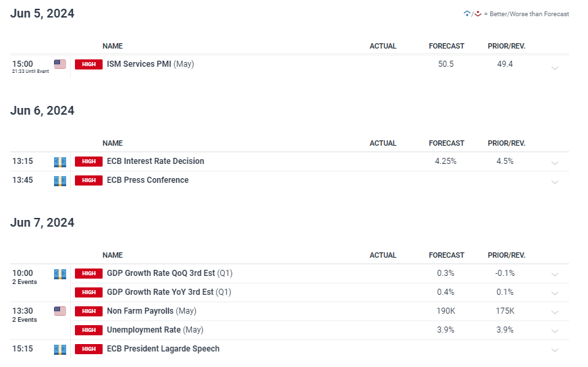The height and width of the screenshot is (367, 588).
Task: Expand the ECB Interest Rate Decision details
Action: [555, 163]
